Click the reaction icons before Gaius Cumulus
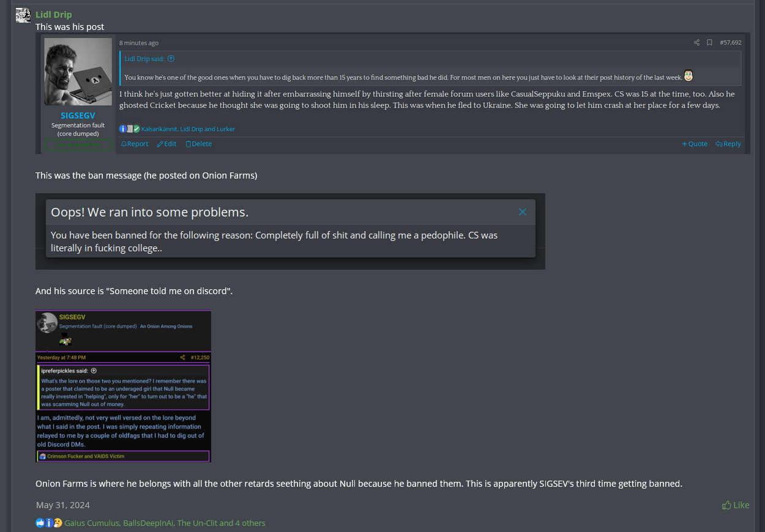This screenshot has height=532, width=765. click(49, 523)
